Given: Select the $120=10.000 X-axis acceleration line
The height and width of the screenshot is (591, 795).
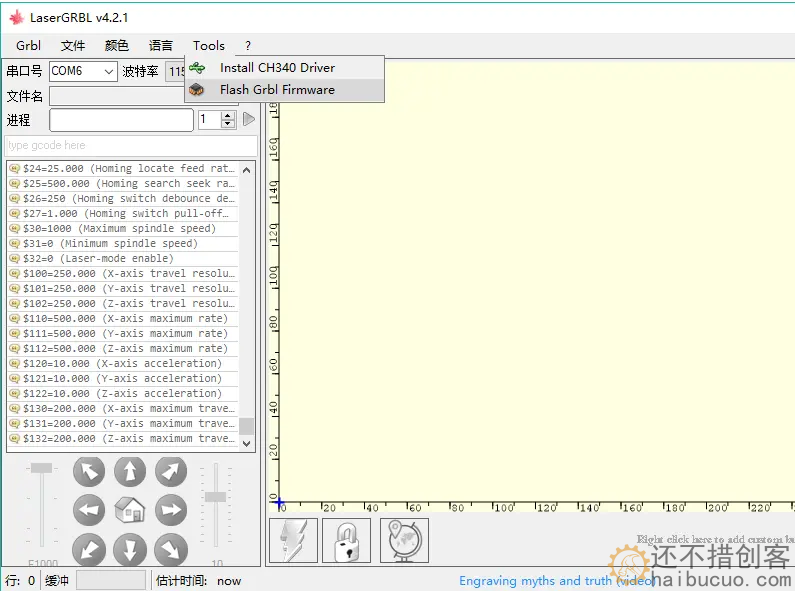Looking at the screenshot, I should 123,363.
